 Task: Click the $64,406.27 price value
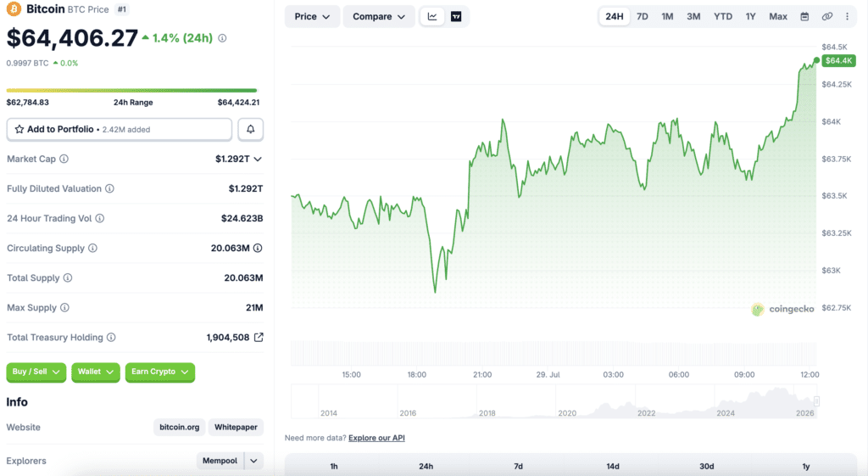pyautogui.click(x=72, y=37)
